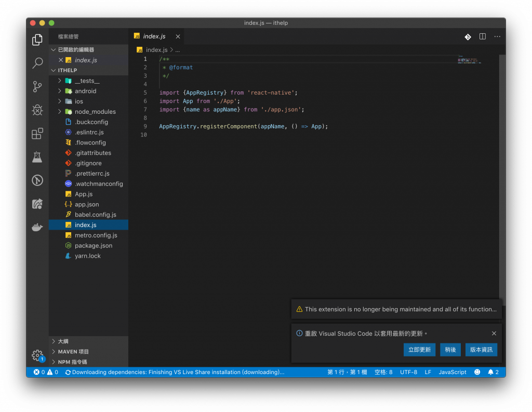Open the GitLens icon in activity bar

point(37,180)
